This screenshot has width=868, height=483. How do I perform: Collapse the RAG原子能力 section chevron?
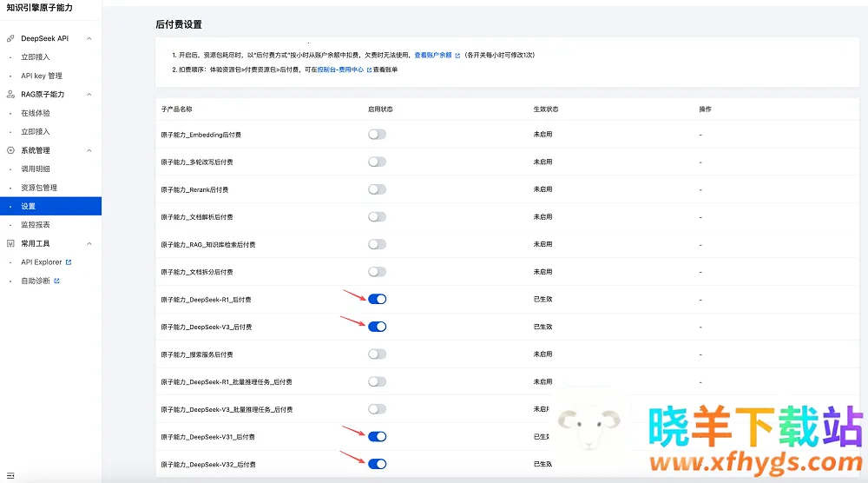pos(89,94)
